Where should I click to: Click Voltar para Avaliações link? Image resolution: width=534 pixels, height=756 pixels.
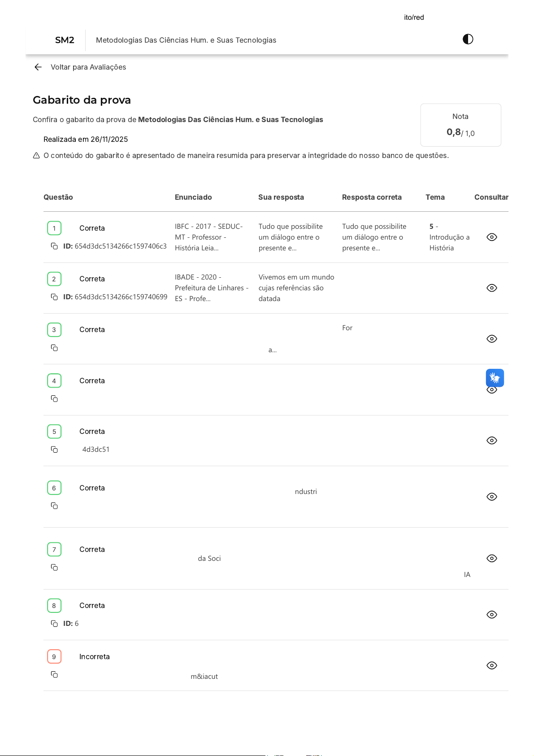88,67
